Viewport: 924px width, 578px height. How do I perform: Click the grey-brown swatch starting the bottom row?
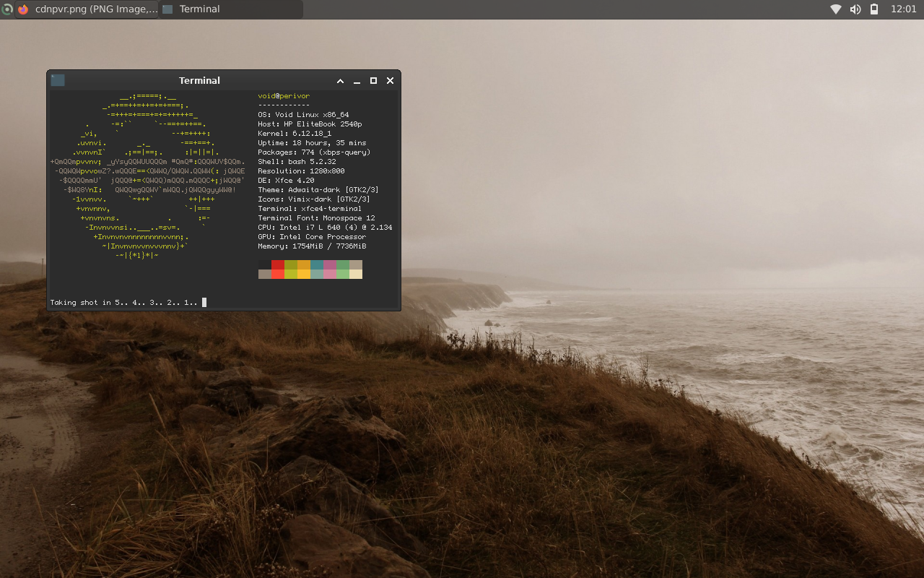point(265,274)
